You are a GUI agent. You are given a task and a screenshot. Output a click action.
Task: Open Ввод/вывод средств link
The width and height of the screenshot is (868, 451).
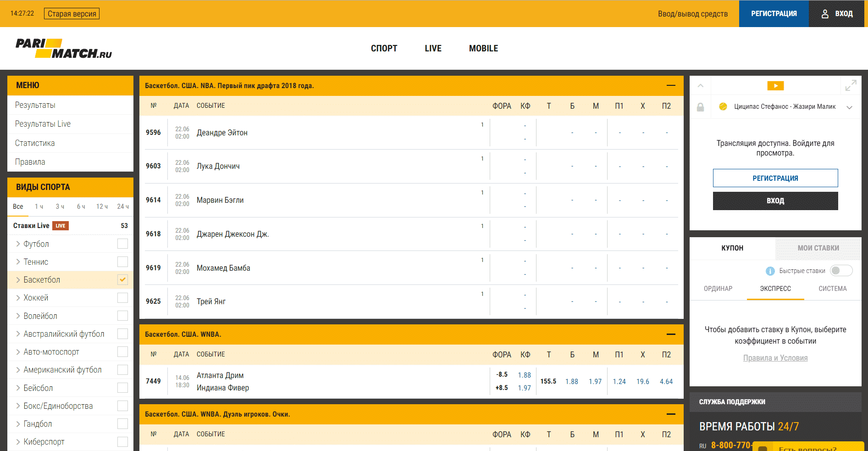[x=692, y=14]
